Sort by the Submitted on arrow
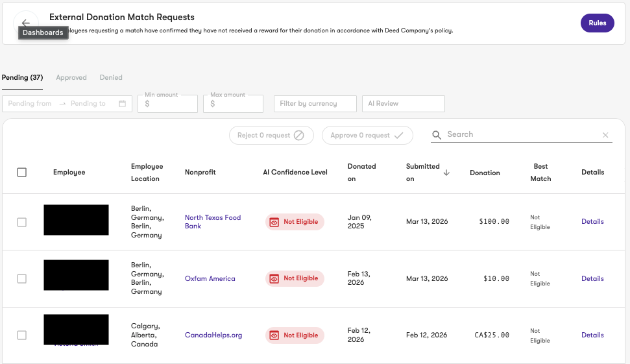This screenshot has width=630, height=364. [x=446, y=173]
